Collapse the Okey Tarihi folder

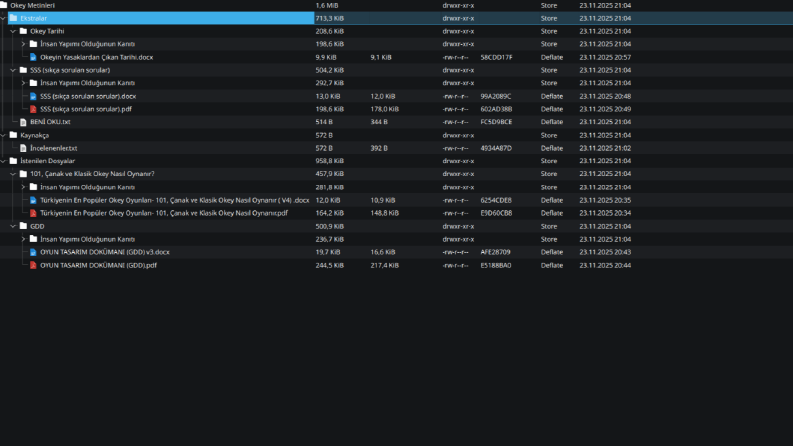point(13,31)
